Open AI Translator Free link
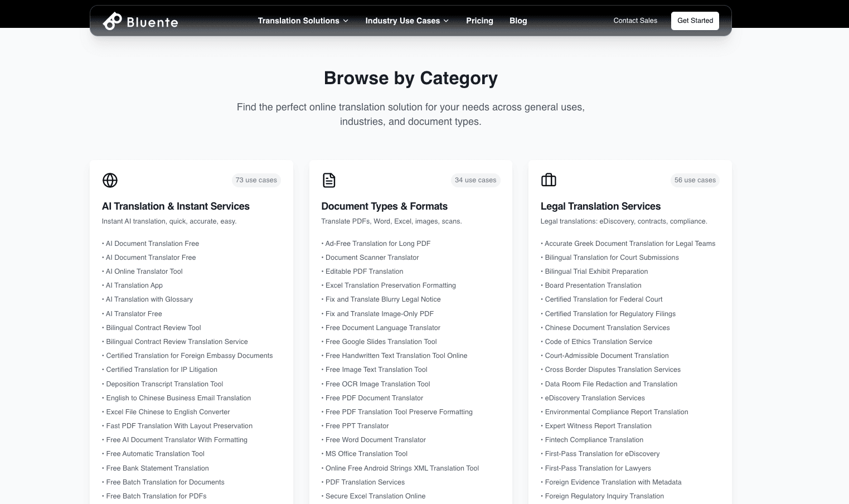Viewport: 849px width, 504px height. pos(134,314)
